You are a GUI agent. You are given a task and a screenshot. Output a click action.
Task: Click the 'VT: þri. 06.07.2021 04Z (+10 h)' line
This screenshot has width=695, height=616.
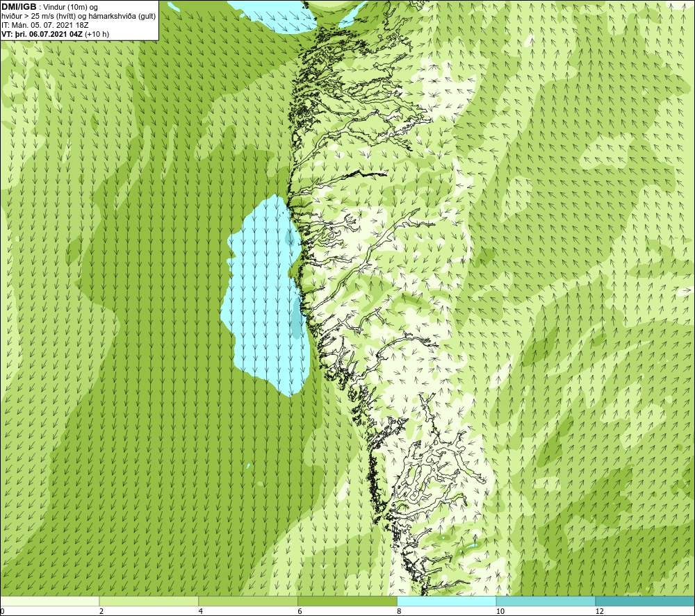tap(55, 34)
